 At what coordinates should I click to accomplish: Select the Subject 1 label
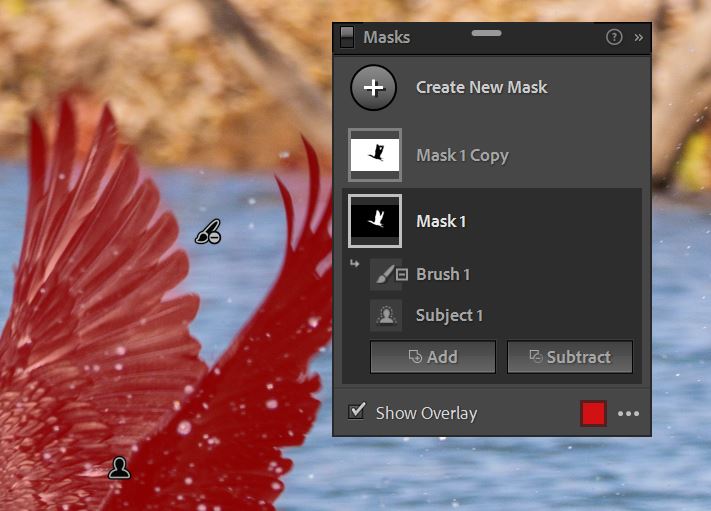(449, 315)
